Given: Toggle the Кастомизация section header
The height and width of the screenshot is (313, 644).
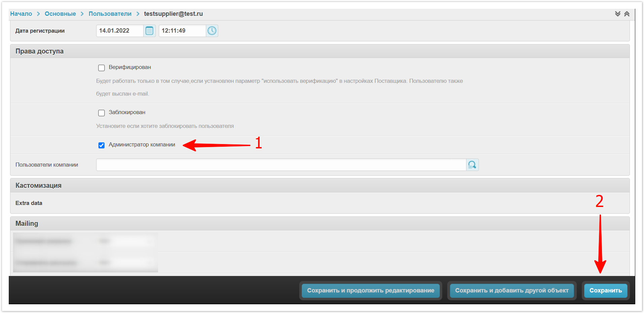Looking at the screenshot, I should click(x=38, y=186).
